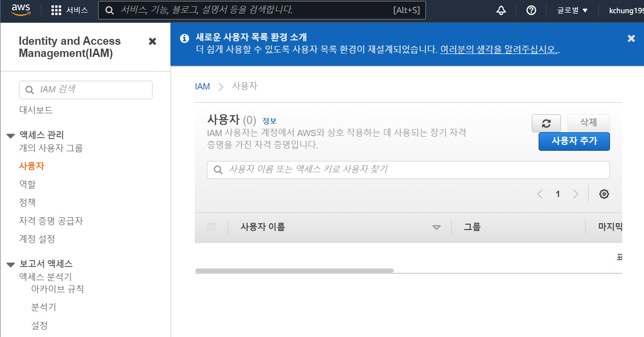This screenshot has width=644, height=337.
Task: Click the IAM breadcrumb link
Action: [x=203, y=87]
